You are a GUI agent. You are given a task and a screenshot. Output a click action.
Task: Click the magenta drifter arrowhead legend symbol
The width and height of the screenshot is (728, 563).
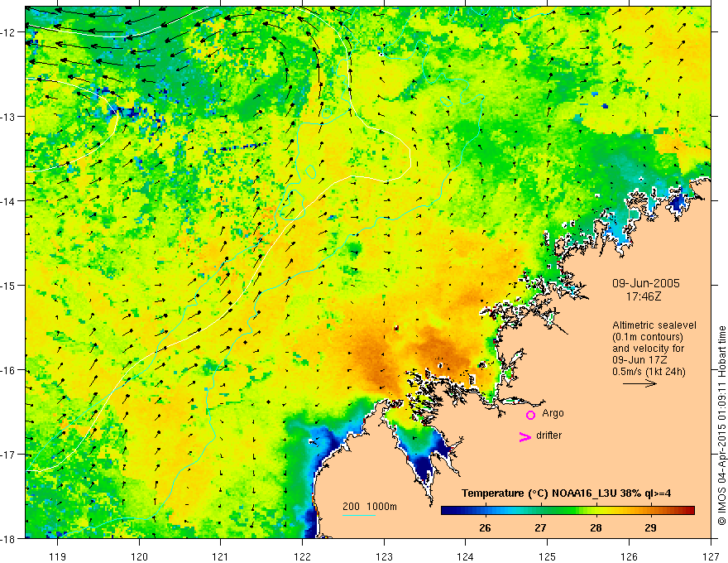pos(524,436)
